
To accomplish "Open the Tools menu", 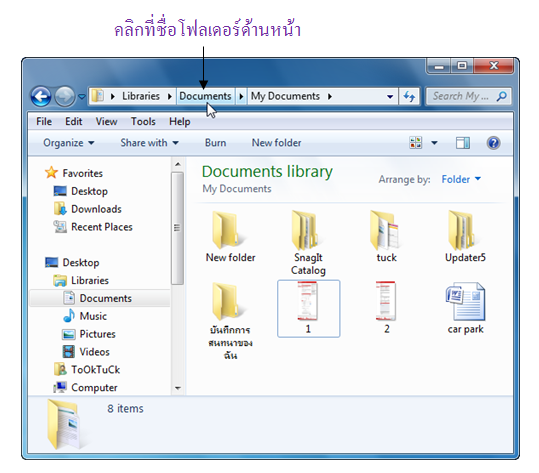I will coord(143,121).
